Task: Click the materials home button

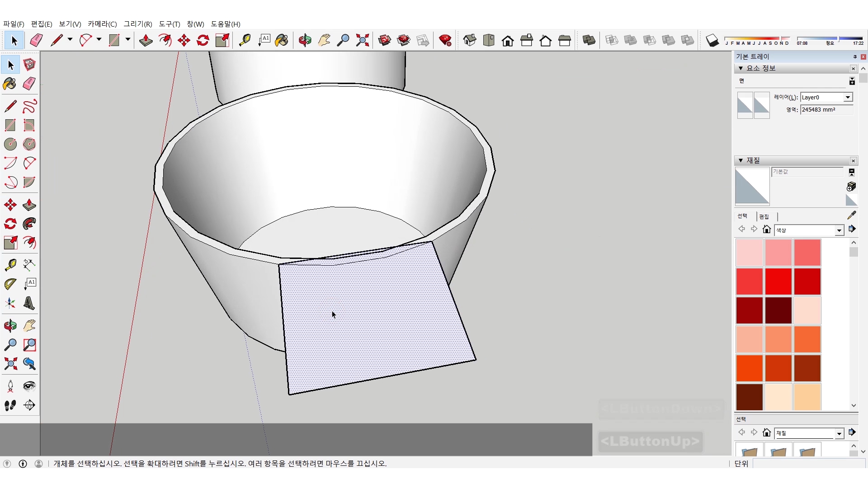Action: coord(766,229)
